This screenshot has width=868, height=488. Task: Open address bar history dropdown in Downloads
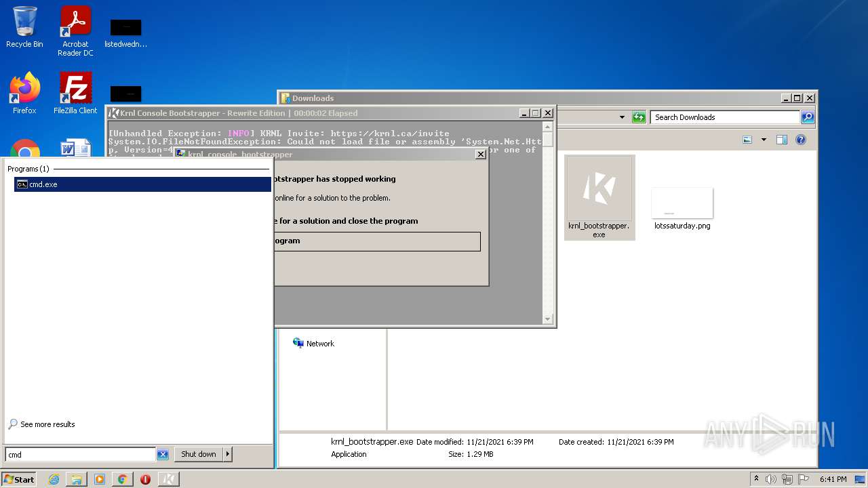coord(622,117)
